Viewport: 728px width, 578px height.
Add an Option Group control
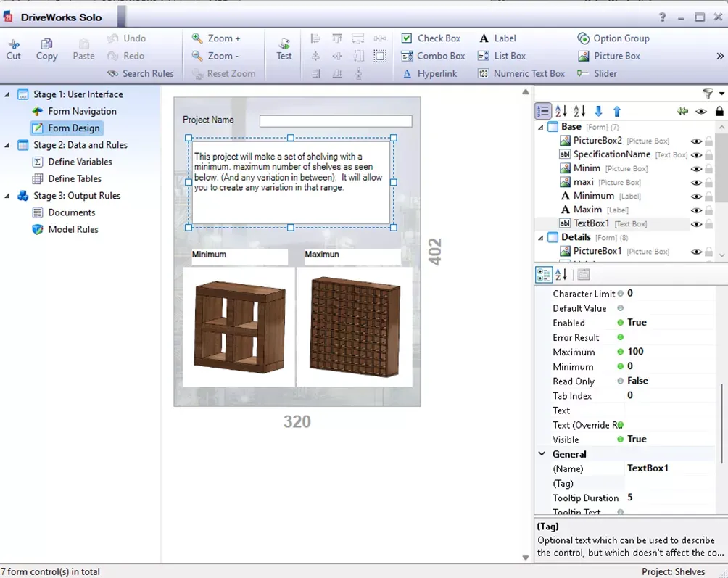click(613, 38)
